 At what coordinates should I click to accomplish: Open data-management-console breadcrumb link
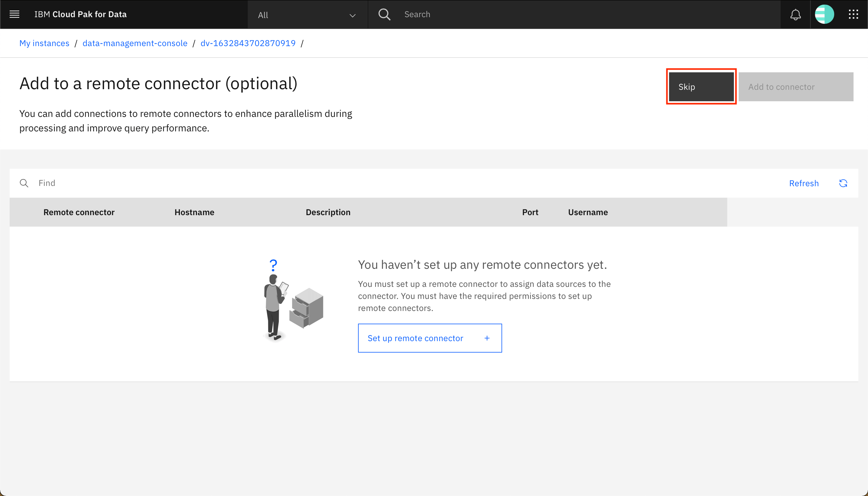[x=135, y=43]
